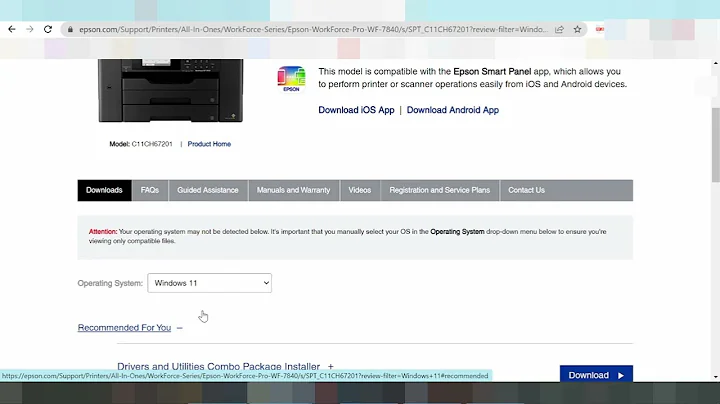The width and height of the screenshot is (720, 404).
Task: Click the scrollbar down arrow
Action: [716, 377]
